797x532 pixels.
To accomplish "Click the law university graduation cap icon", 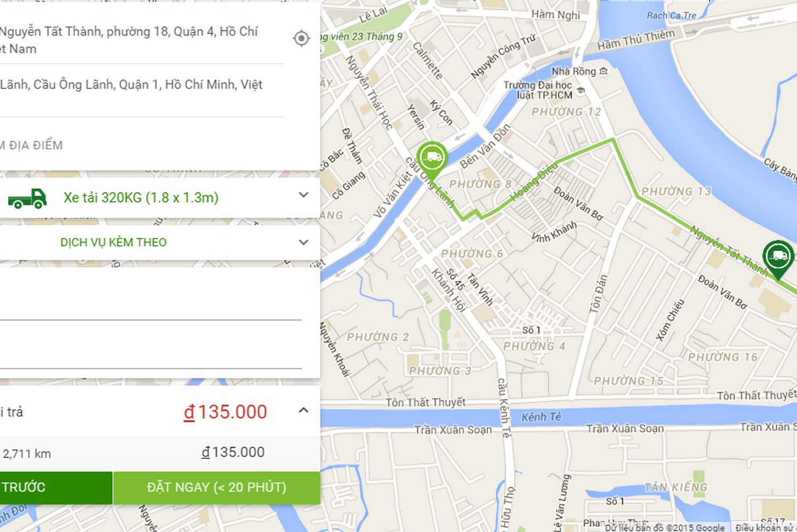I will [x=581, y=91].
